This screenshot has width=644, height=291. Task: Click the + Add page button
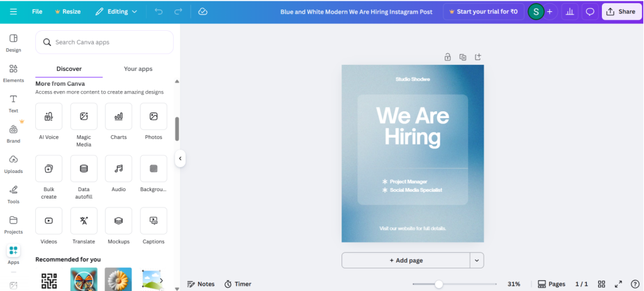point(406,260)
